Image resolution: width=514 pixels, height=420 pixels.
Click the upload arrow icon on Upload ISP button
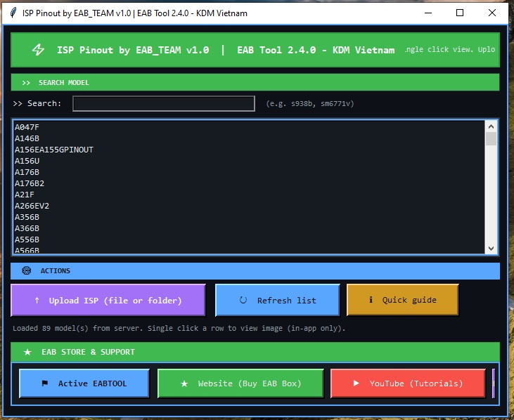[x=37, y=301]
